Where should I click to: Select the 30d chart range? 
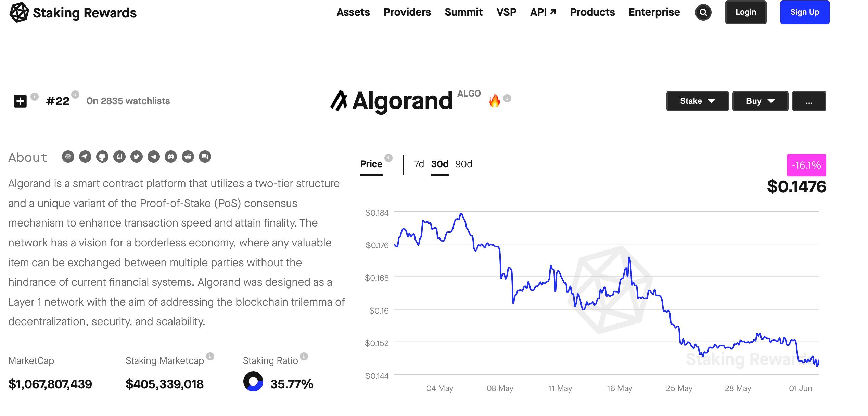[439, 164]
